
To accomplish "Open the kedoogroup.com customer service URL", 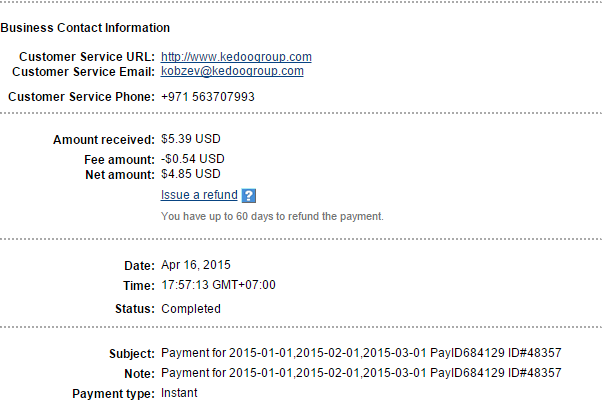I will tap(236, 57).
